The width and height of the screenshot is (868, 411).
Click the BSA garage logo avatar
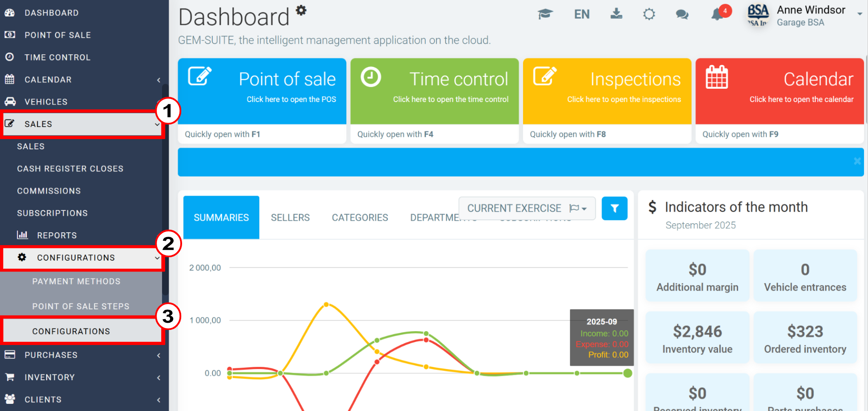tap(758, 16)
